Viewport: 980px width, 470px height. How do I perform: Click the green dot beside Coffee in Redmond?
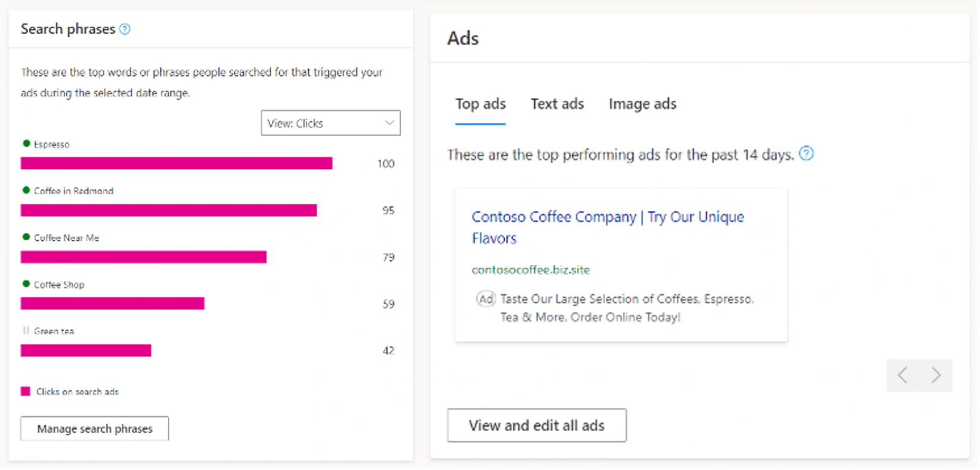click(x=26, y=190)
